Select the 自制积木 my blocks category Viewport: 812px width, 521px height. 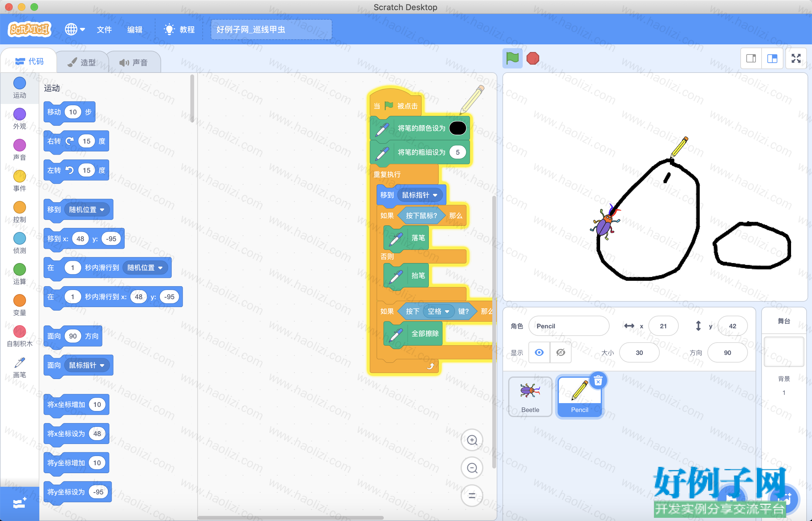coord(20,336)
